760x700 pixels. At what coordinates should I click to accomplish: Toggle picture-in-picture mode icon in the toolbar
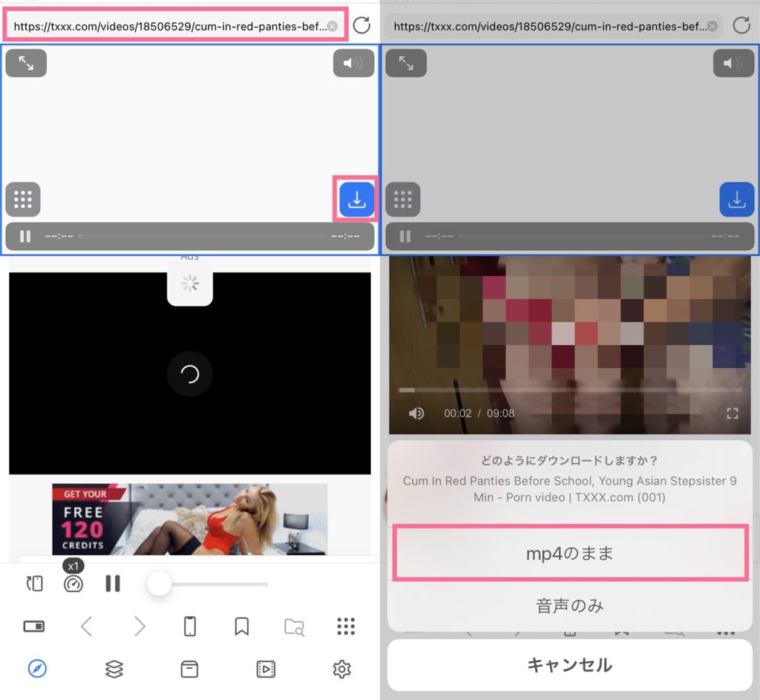coord(34,627)
